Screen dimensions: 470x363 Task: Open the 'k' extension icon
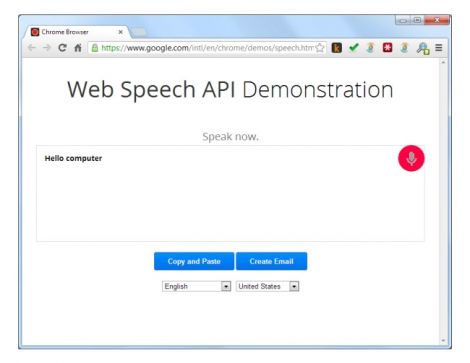tap(337, 48)
